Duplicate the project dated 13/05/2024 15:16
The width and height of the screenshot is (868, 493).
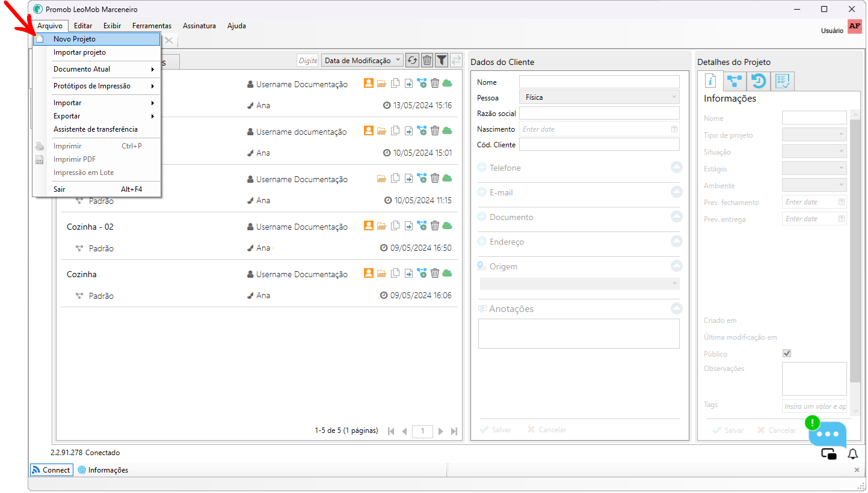click(x=395, y=84)
